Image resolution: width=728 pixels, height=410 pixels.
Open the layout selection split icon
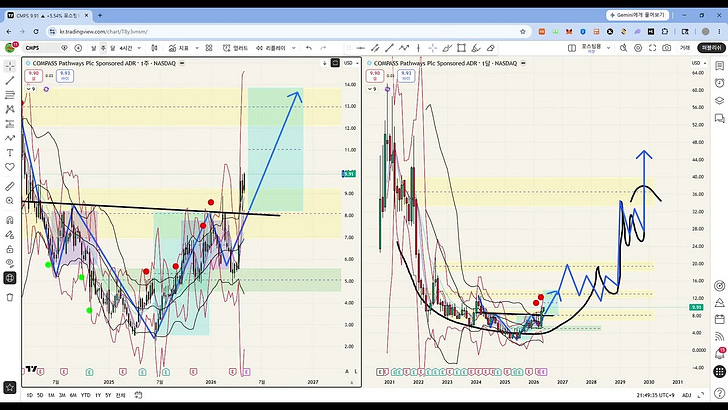(572, 48)
